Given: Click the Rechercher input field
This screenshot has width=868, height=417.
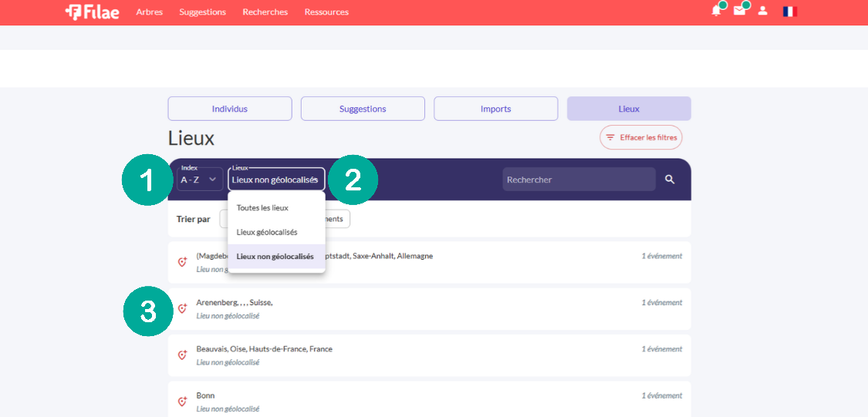Looking at the screenshot, I should pos(579,179).
